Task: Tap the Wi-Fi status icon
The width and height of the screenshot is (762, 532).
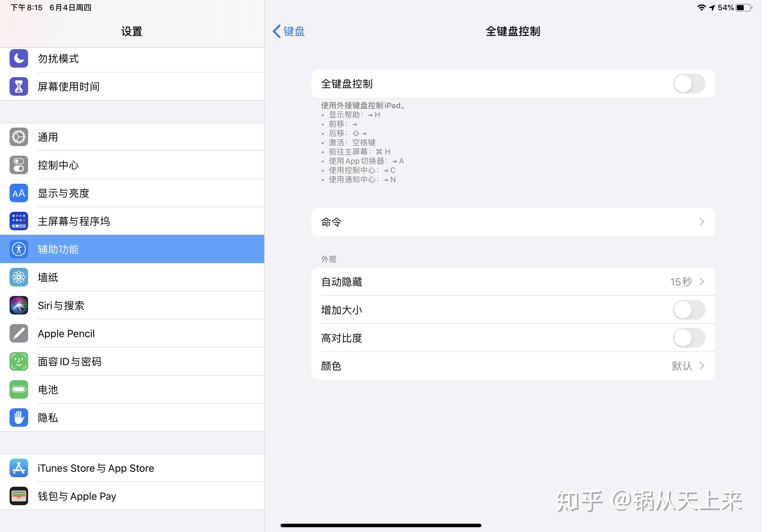Action: [x=701, y=8]
